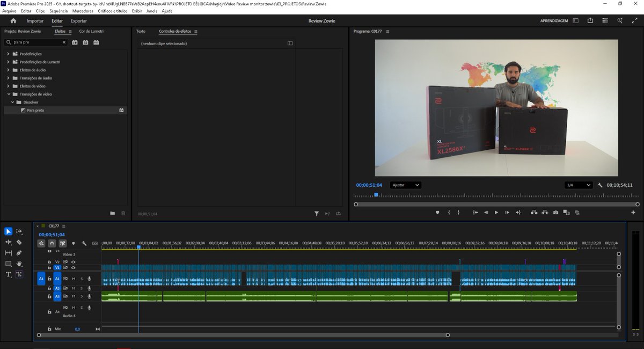Screen dimensions: 644x349
Task: Open Program monitor button editor plus
Action: click(x=633, y=213)
